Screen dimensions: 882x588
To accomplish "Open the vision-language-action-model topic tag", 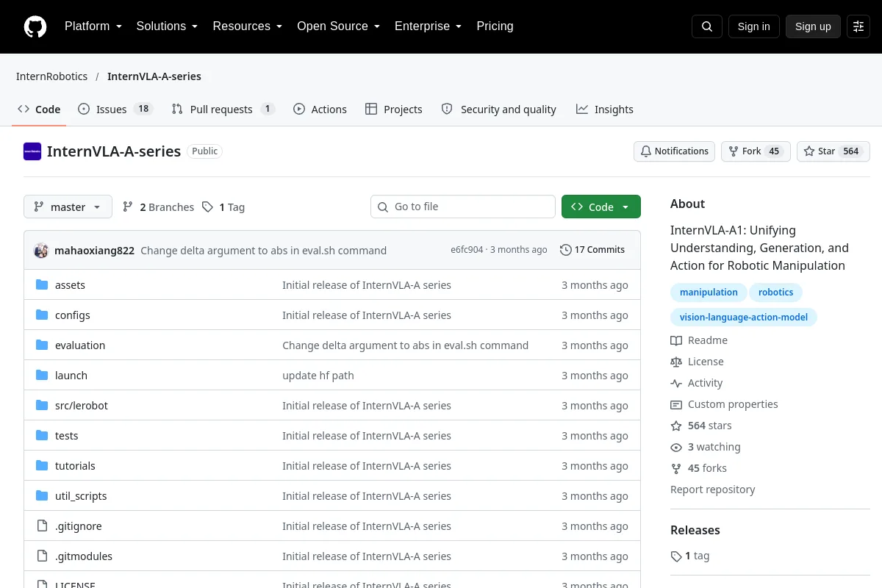I will 744,318.
